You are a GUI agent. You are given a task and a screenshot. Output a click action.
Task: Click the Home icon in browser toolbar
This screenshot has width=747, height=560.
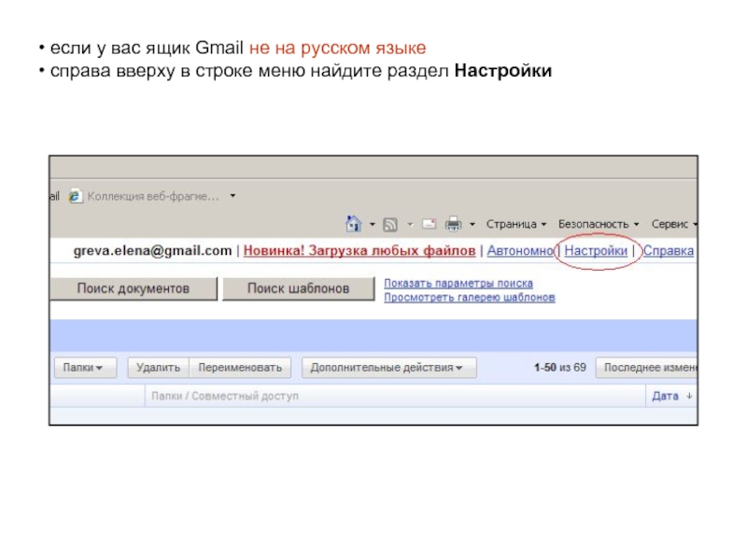pyautogui.click(x=353, y=224)
